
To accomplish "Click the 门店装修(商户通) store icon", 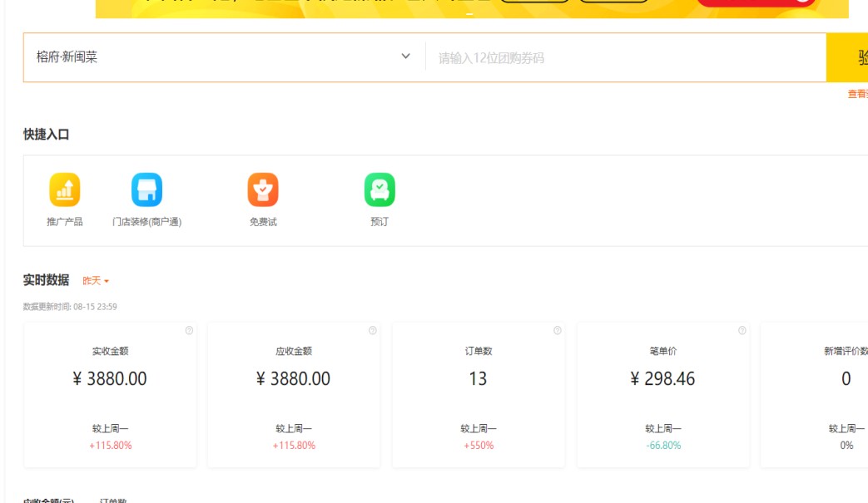I will [146, 190].
